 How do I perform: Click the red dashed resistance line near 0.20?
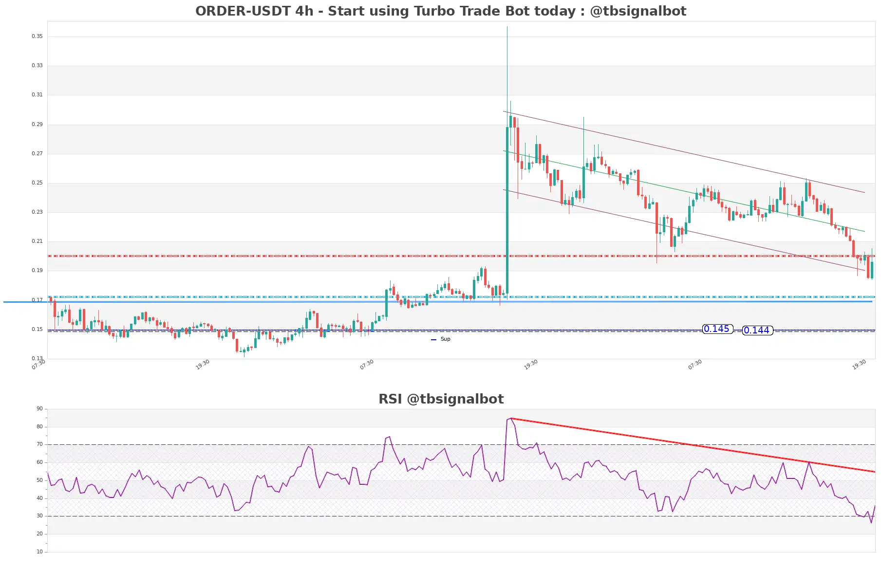461,256
